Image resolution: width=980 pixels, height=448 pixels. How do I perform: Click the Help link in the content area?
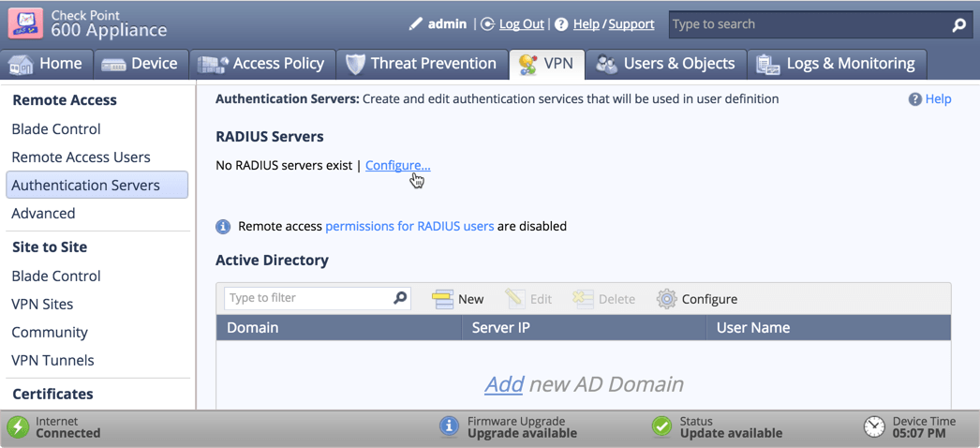click(938, 99)
